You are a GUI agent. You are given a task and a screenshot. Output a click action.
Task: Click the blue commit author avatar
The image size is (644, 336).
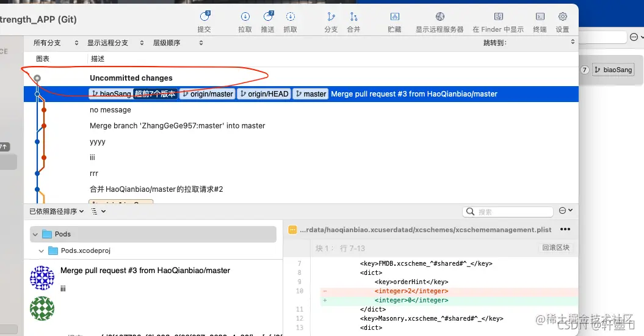(x=42, y=277)
